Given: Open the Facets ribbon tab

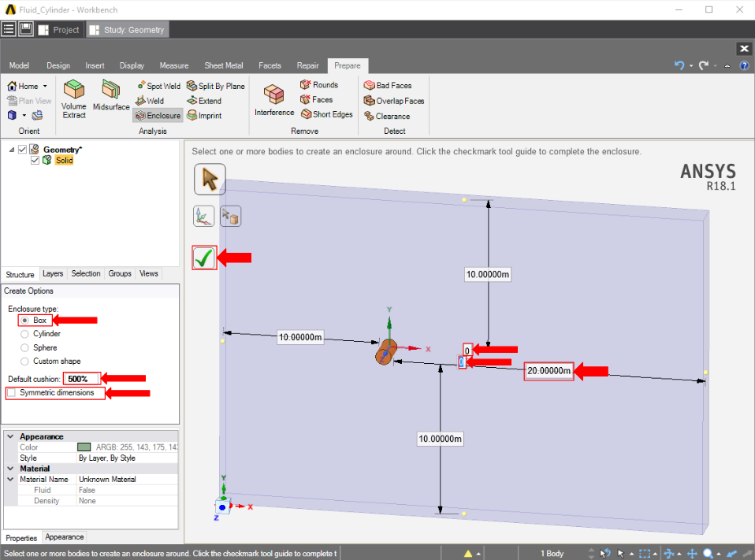Looking at the screenshot, I should [270, 65].
